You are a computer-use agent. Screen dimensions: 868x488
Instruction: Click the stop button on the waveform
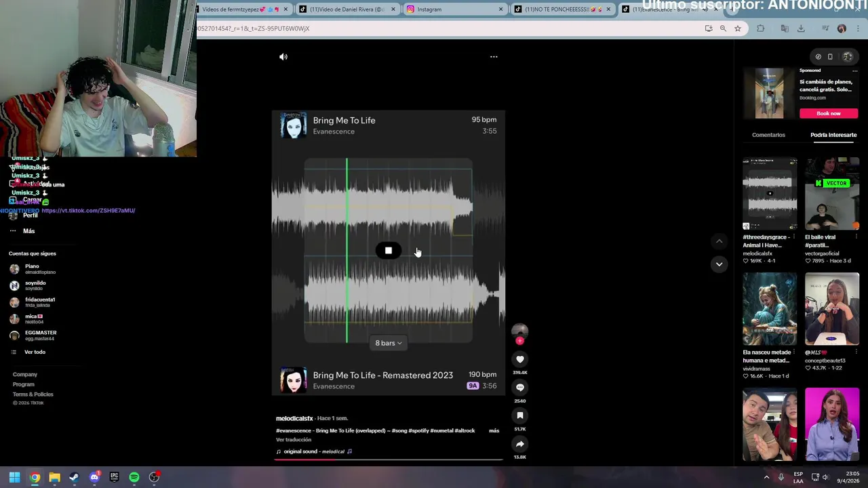tap(389, 251)
